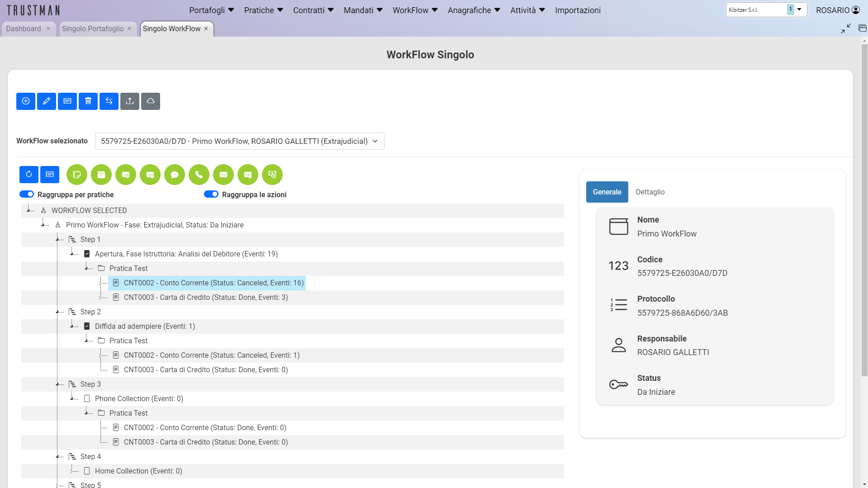868x488 pixels.
Task: Click the pencil edit workflow button
Action: click(x=47, y=101)
